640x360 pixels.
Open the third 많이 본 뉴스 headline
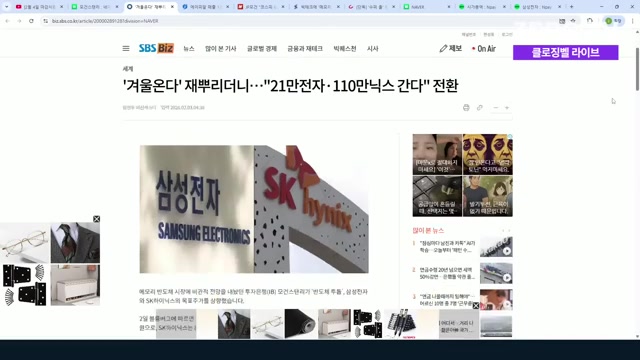(447, 300)
